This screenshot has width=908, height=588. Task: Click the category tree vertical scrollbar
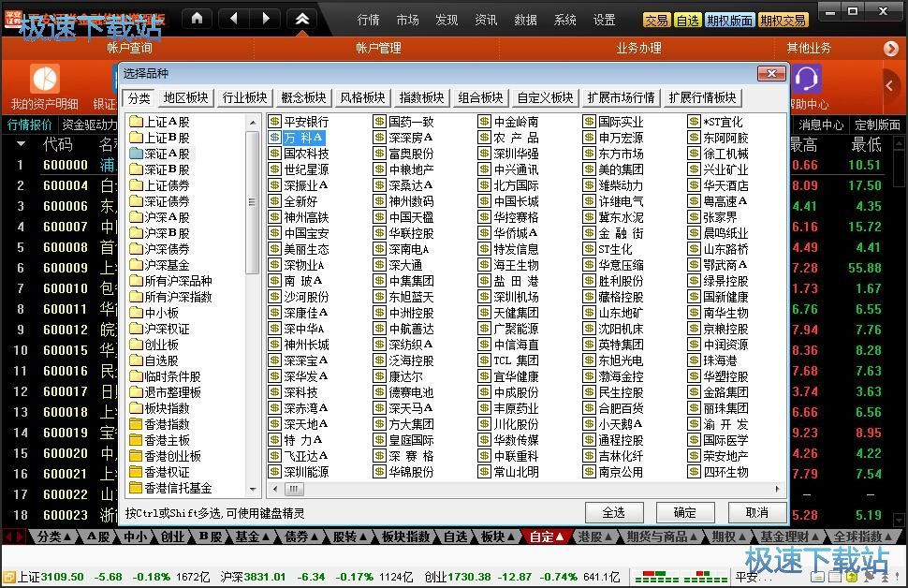(251, 201)
